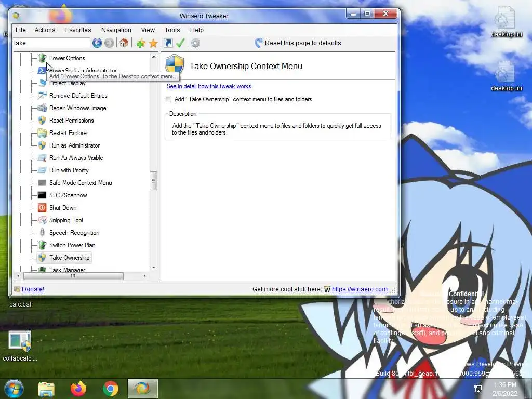Click the horizontal scroll right arrow in tree
The width and height of the screenshot is (532, 399).
[x=145, y=276]
